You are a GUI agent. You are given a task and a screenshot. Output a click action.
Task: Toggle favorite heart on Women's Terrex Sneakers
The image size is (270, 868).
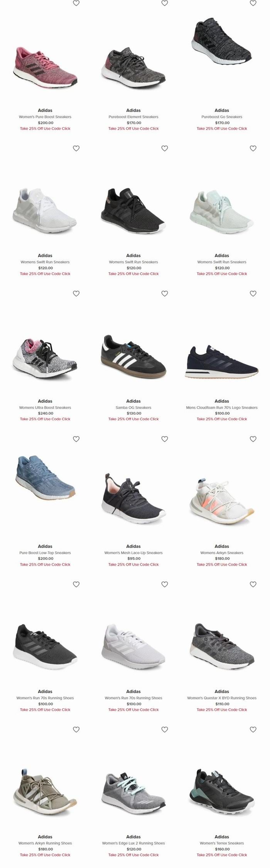pyautogui.click(x=253, y=729)
